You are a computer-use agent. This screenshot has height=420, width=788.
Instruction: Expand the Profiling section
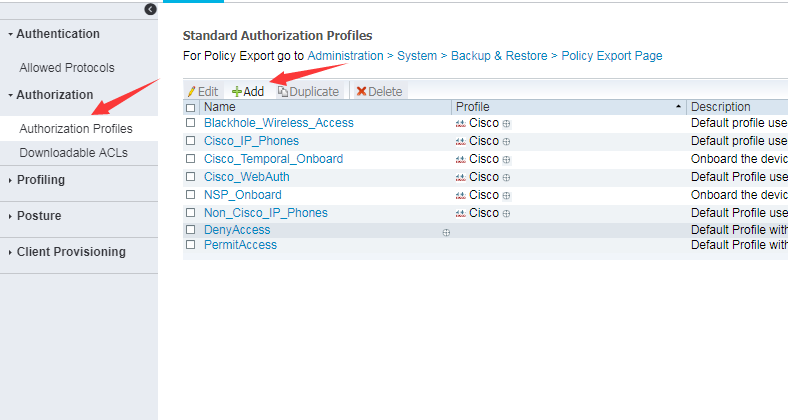[40, 180]
